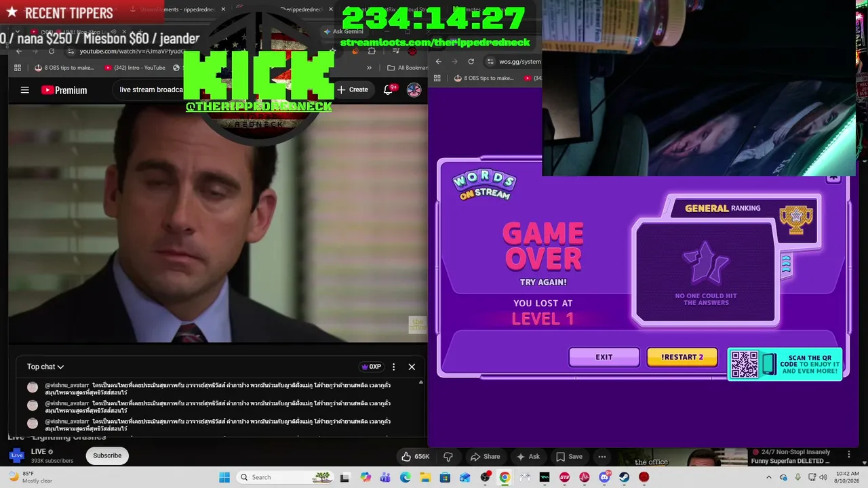This screenshot has width=868, height=488.
Task: Open Discord from the taskbar
Action: coord(604,477)
